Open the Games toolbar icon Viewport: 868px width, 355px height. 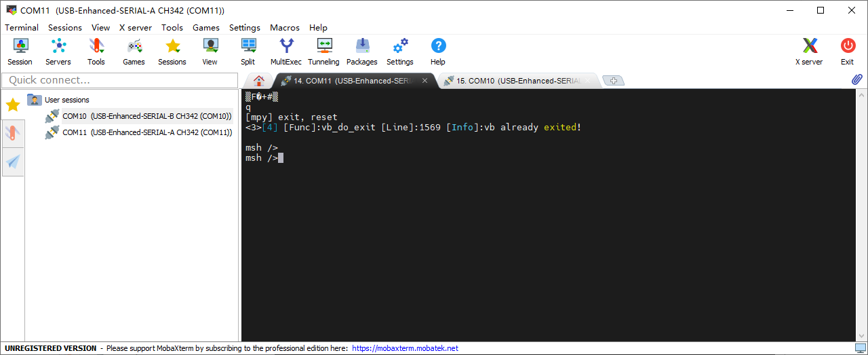(134, 52)
